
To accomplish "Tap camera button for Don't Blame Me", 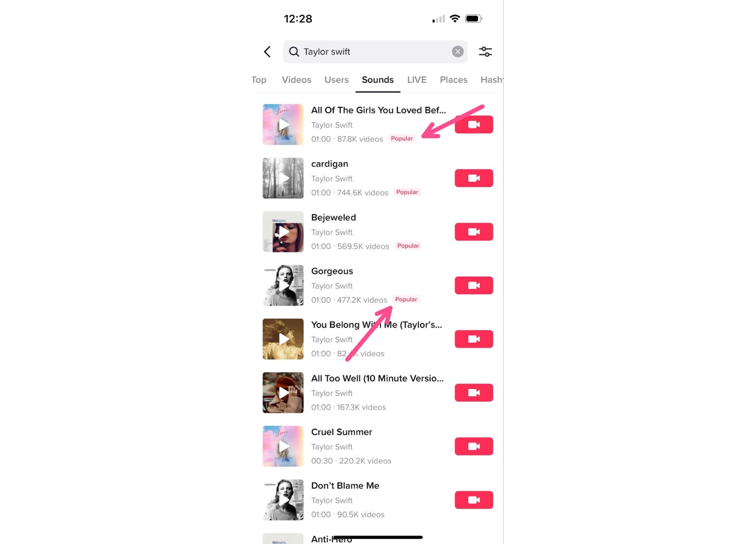I will (474, 500).
